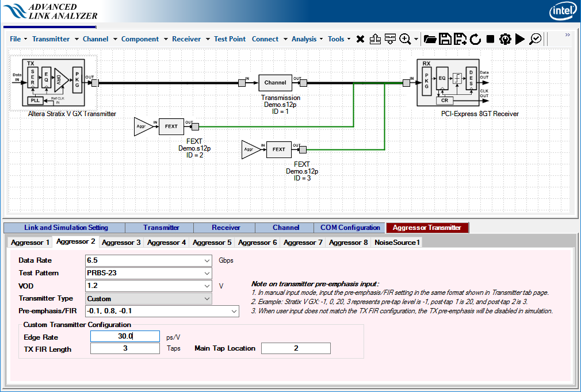Open the Test Pattern combo box
Screen dimensions: 581x392
pos(207,273)
